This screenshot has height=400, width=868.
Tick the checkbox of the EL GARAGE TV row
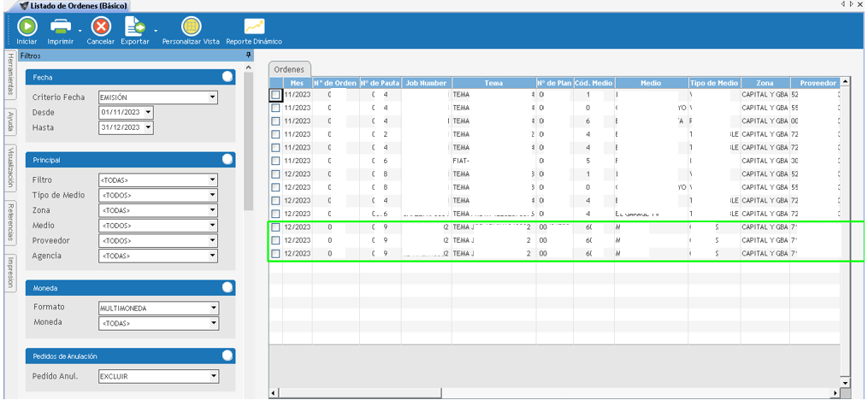[x=275, y=214]
